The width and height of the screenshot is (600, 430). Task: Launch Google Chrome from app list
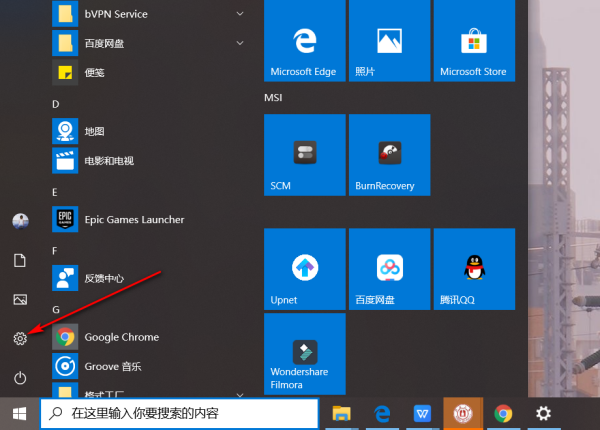pyautogui.click(x=149, y=337)
